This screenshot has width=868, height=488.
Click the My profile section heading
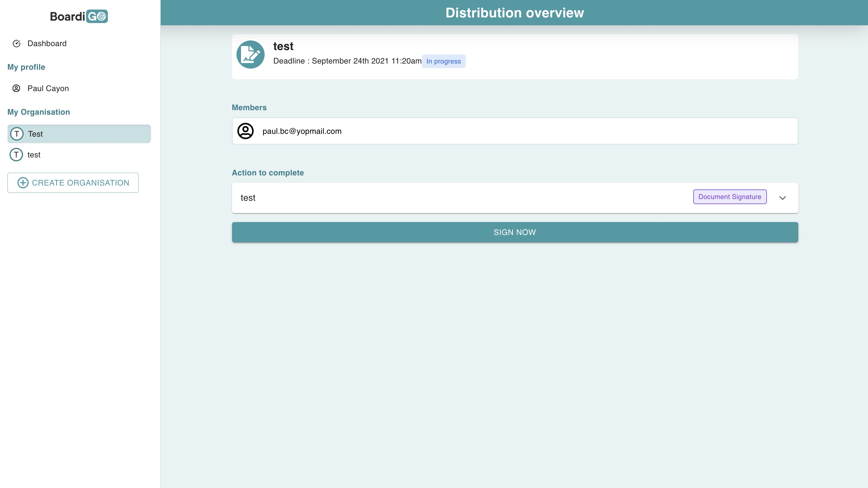(x=26, y=67)
